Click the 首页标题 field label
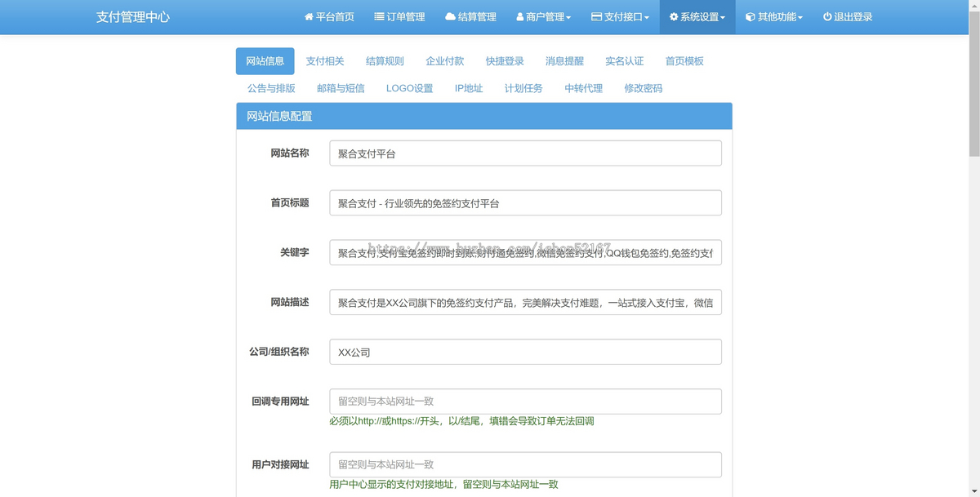Image resolution: width=980 pixels, height=497 pixels. (290, 202)
